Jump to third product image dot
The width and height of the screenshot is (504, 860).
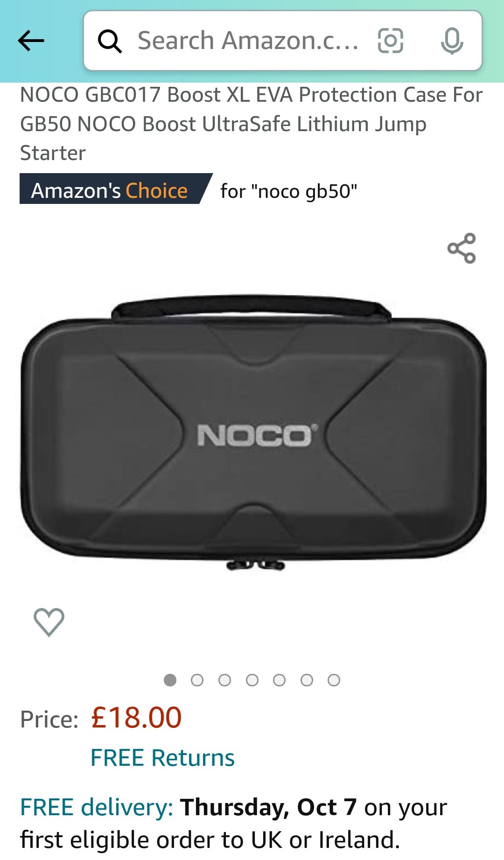click(x=225, y=680)
